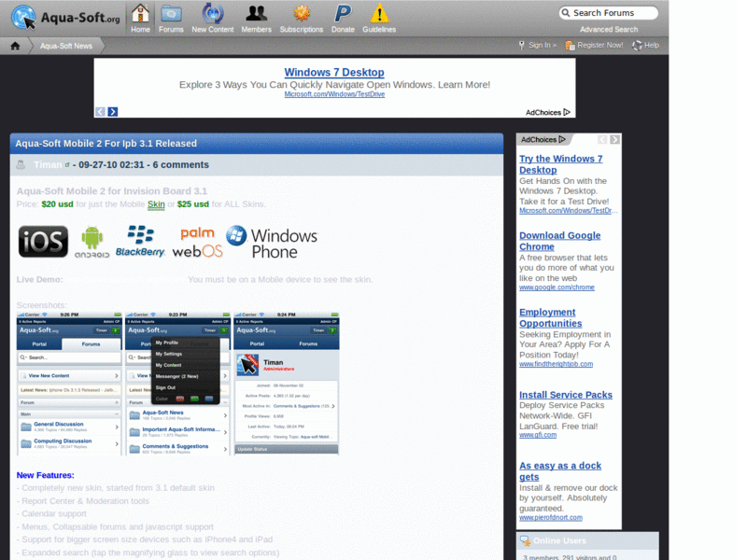Click the iOS logo image

pyautogui.click(x=43, y=242)
